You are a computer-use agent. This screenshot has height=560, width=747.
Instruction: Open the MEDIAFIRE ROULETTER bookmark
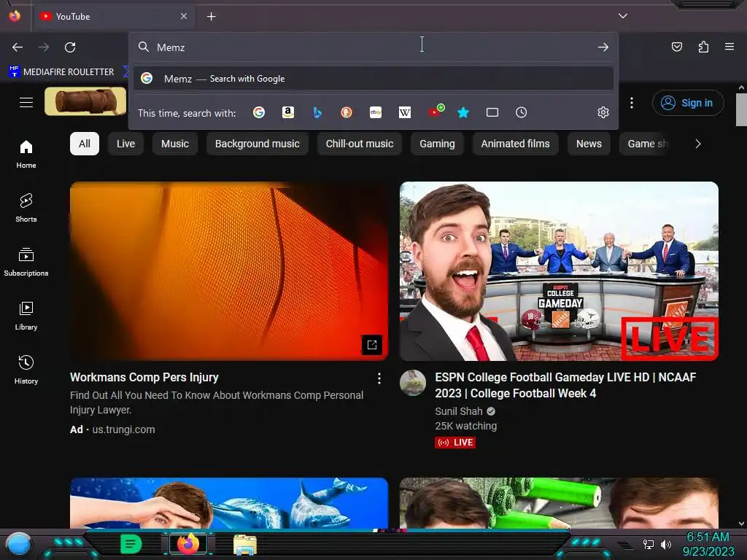(61, 72)
